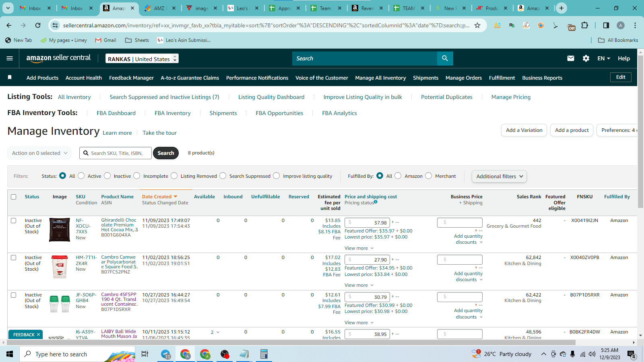Expand View more for Cambro Camwear row
This screenshot has width=644, height=362.
tap(359, 285)
